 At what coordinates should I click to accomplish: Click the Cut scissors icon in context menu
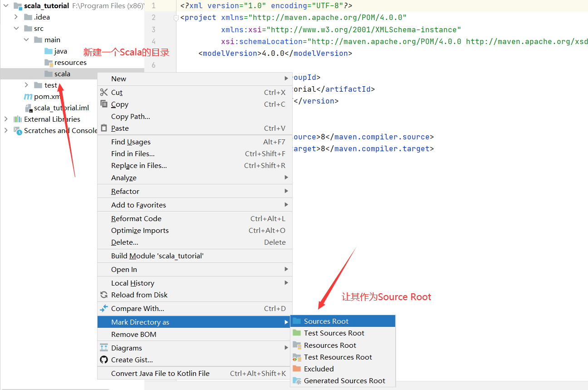coord(104,92)
